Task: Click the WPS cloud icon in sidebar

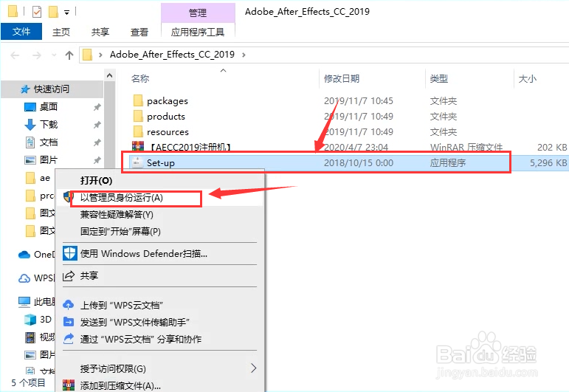Action: tap(24, 278)
